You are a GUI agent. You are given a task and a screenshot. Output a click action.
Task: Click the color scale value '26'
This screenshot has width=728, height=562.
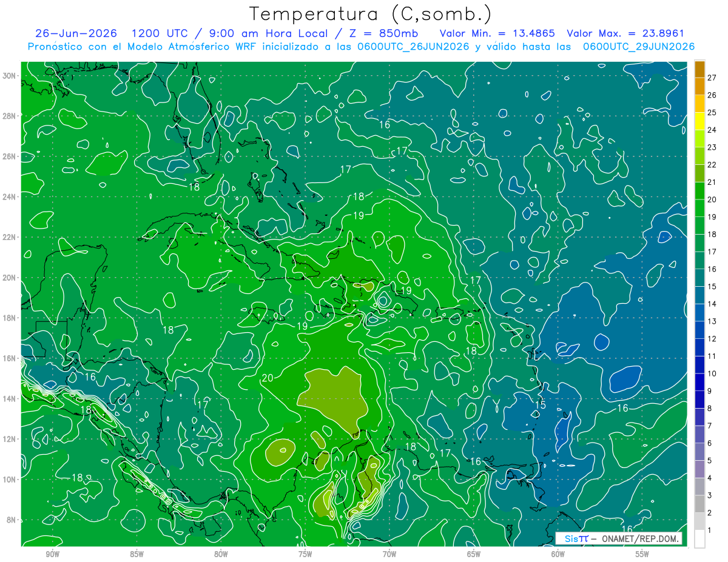pyautogui.click(x=712, y=95)
